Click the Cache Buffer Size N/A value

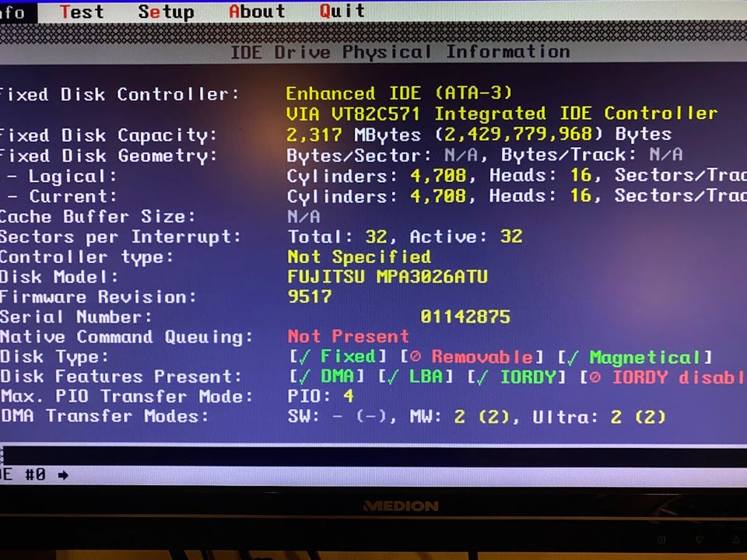(x=303, y=217)
